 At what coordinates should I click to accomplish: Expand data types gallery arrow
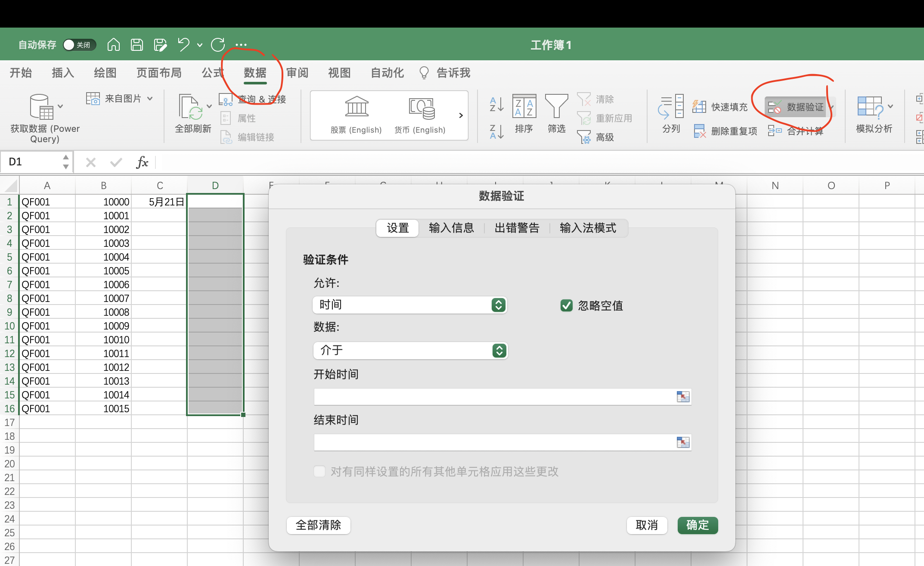[461, 115]
